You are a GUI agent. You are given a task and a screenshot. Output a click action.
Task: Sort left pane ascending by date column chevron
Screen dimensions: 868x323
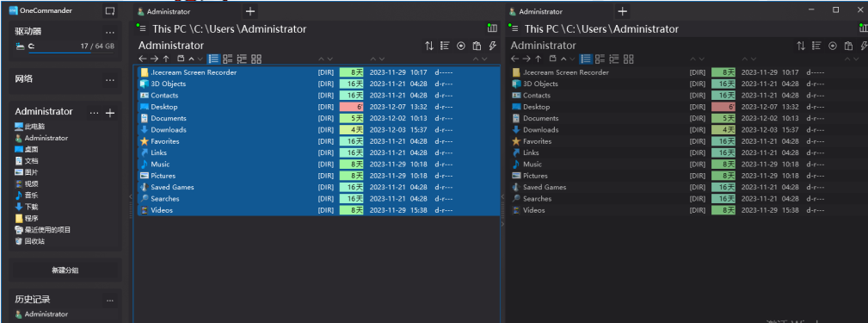pos(373,59)
